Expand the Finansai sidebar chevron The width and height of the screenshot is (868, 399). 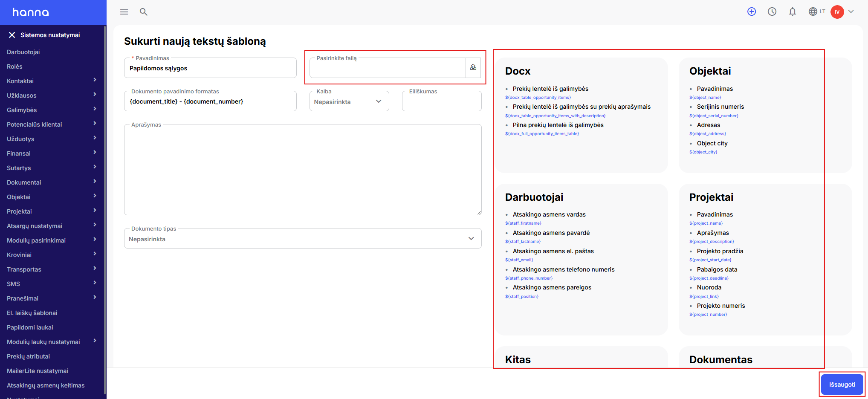coord(95,152)
